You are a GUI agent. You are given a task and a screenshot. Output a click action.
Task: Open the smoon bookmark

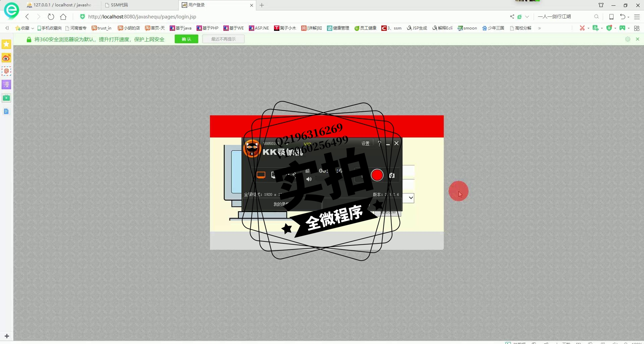pyautogui.click(x=467, y=28)
